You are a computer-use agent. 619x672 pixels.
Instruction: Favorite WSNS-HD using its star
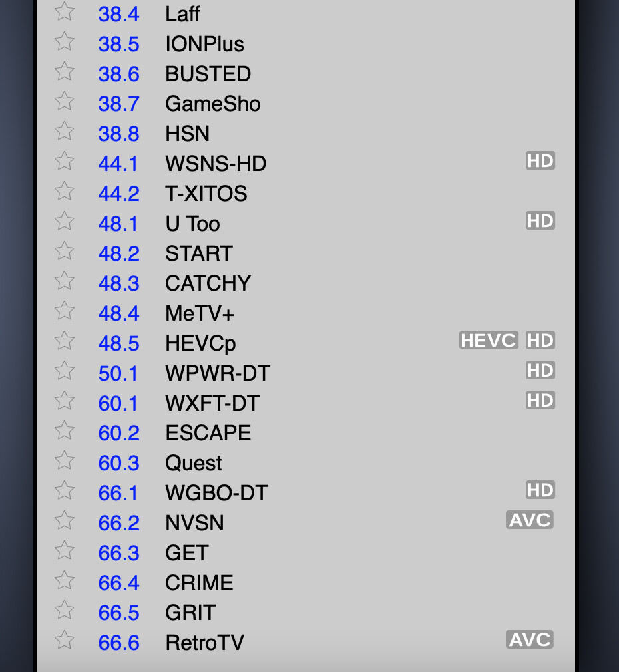point(65,162)
